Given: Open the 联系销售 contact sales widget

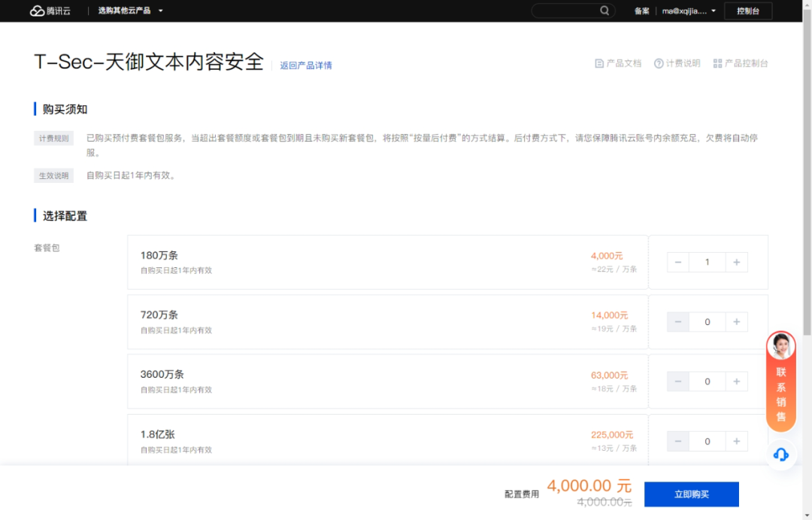Looking at the screenshot, I should coord(781,382).
